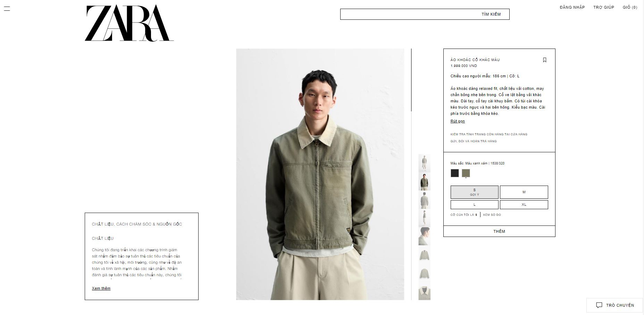Check in-store availability link
The height and width of the screenshot is (315, 644).
click(489, 134)
